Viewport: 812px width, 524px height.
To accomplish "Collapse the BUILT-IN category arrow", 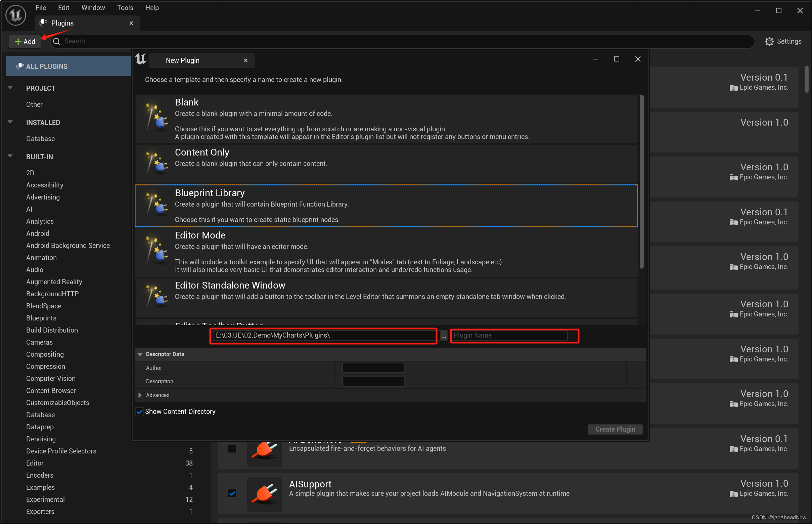I will [10, 156].
